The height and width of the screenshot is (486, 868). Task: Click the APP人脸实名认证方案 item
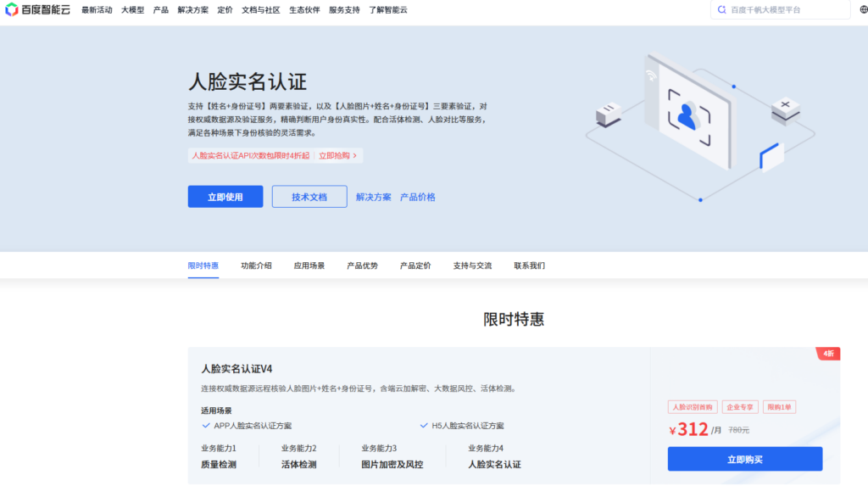click(253, 426)
